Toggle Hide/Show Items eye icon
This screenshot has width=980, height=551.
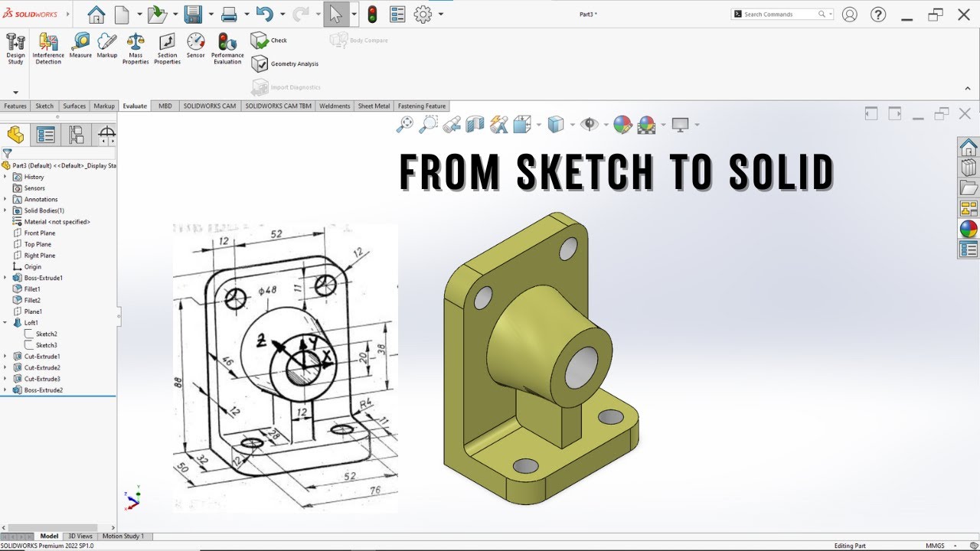(x=590, y=124)
